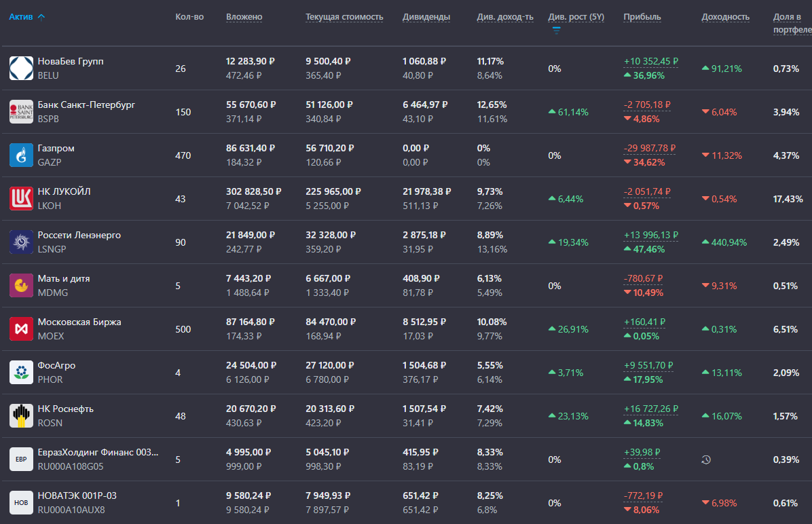The width and height of the screenshot is (812, 524).
Task: Sort by Актив column header
Action: tap(21, 17)
